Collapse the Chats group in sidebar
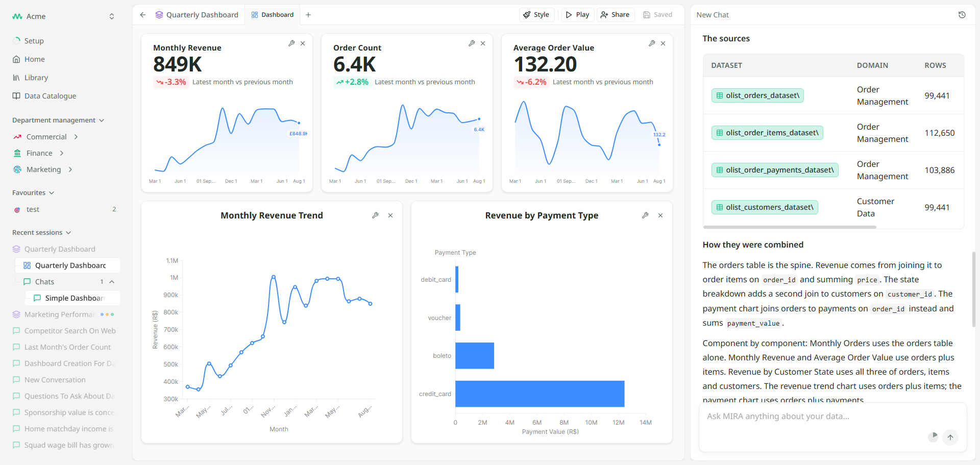Viewport: 980px width, 465px height. pos(112,282)
